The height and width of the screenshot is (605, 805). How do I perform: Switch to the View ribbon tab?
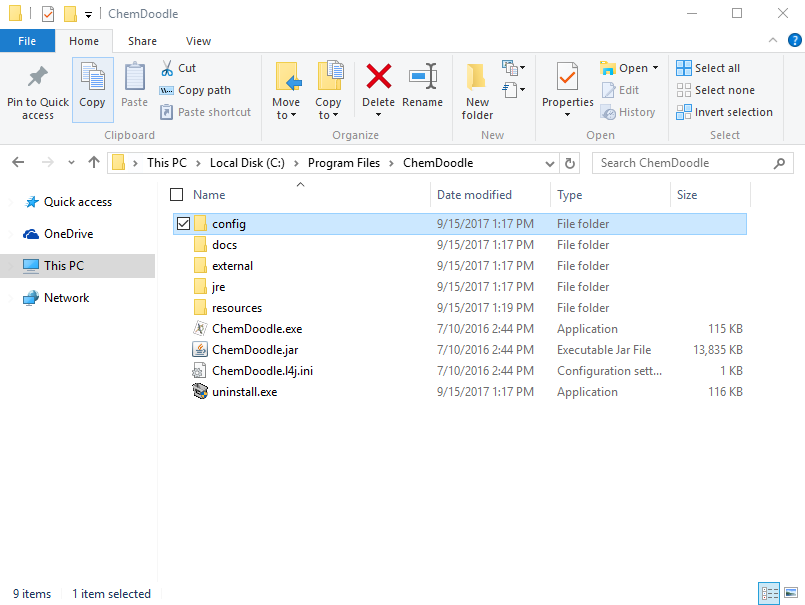[x=198, y=41]
